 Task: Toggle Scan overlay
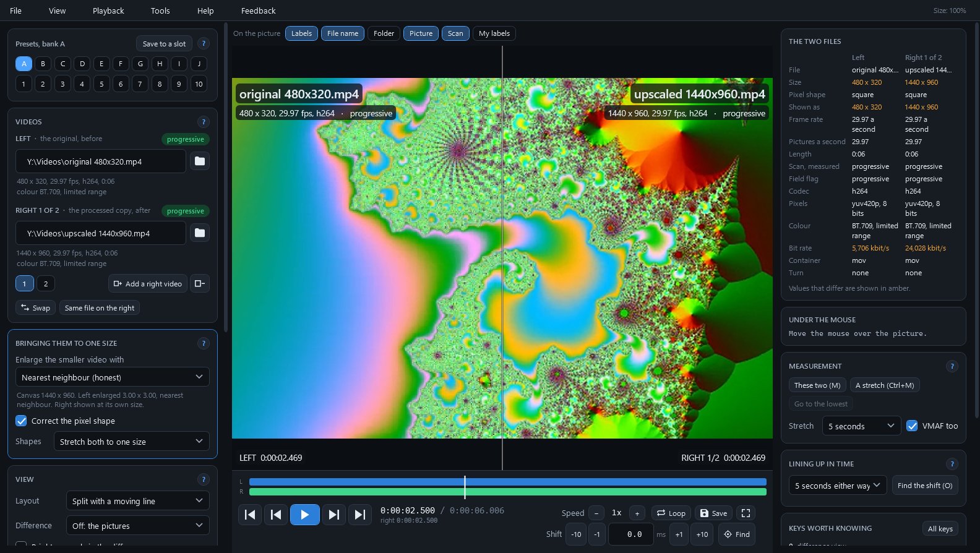[455, 33]
